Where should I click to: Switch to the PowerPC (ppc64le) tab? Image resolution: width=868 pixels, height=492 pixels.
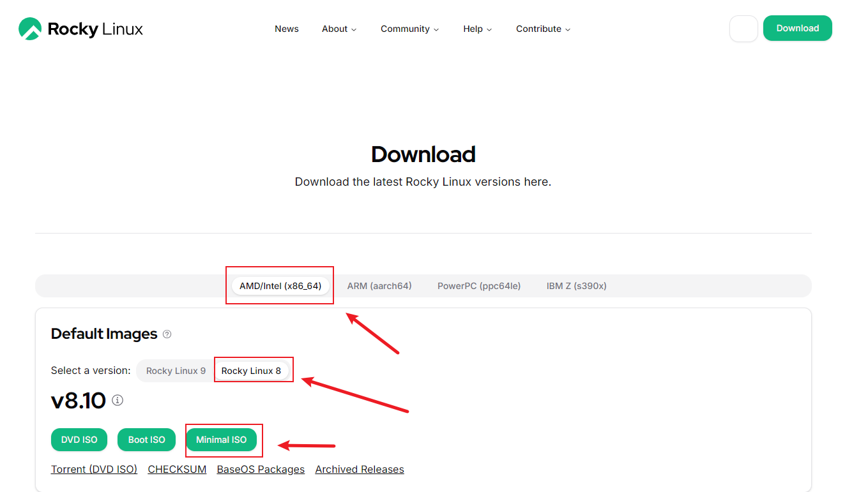479,286
